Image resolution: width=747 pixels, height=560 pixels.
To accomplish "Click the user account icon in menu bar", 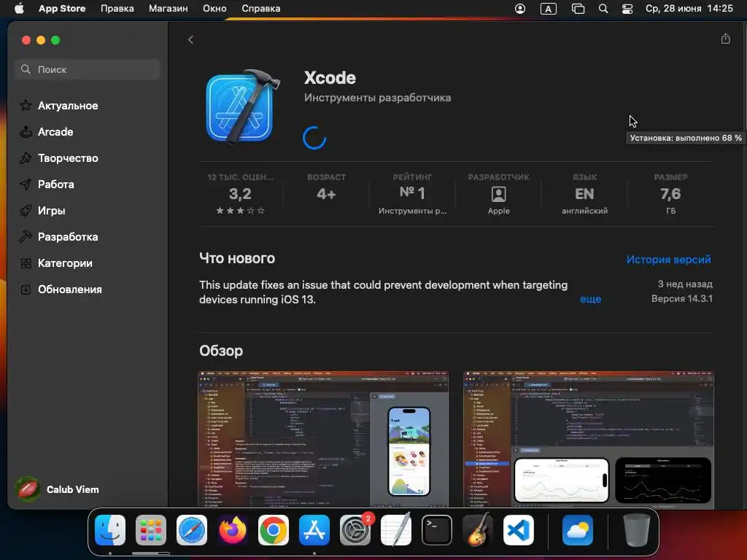I will click(520, 9).
